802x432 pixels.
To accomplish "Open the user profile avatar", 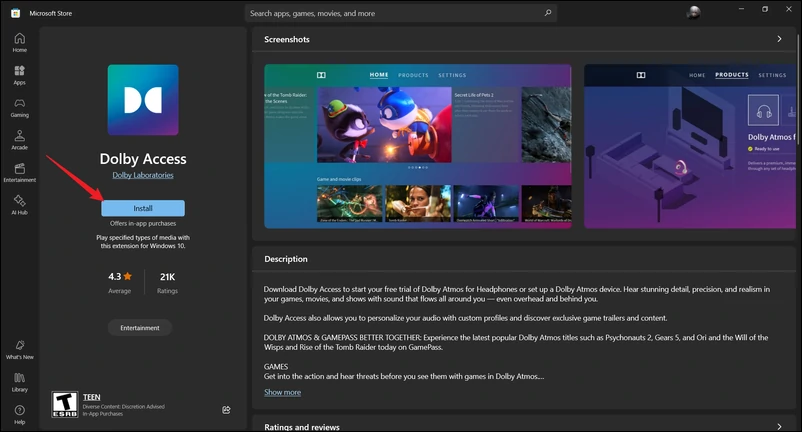I will click(694, 12).
